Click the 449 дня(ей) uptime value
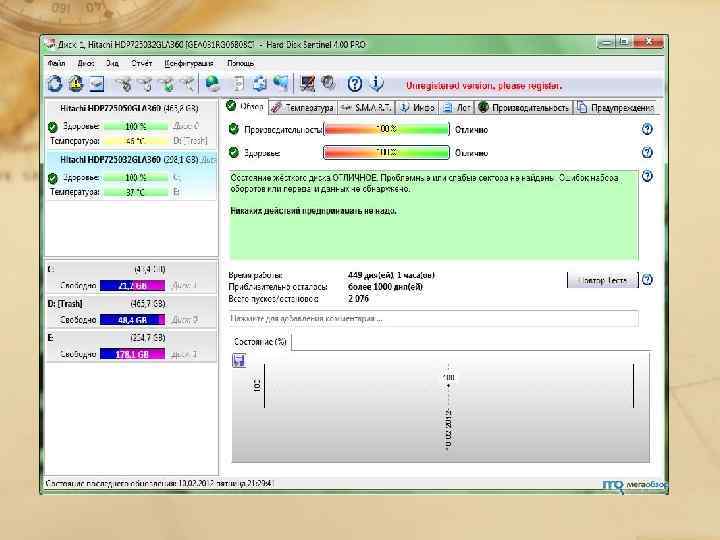The image size is (720, 540). click(391, 275)
